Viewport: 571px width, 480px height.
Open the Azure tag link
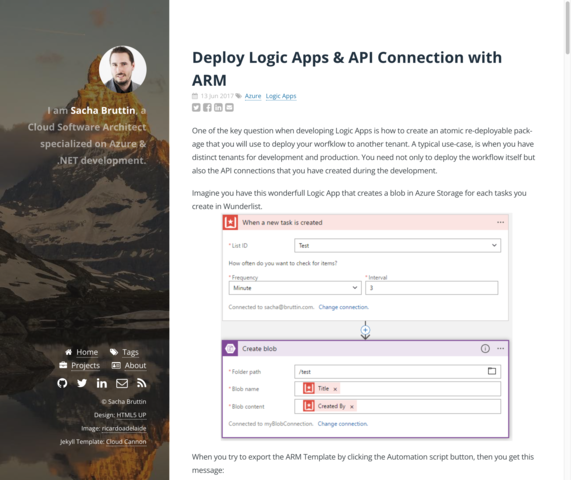tap(253, 96)
